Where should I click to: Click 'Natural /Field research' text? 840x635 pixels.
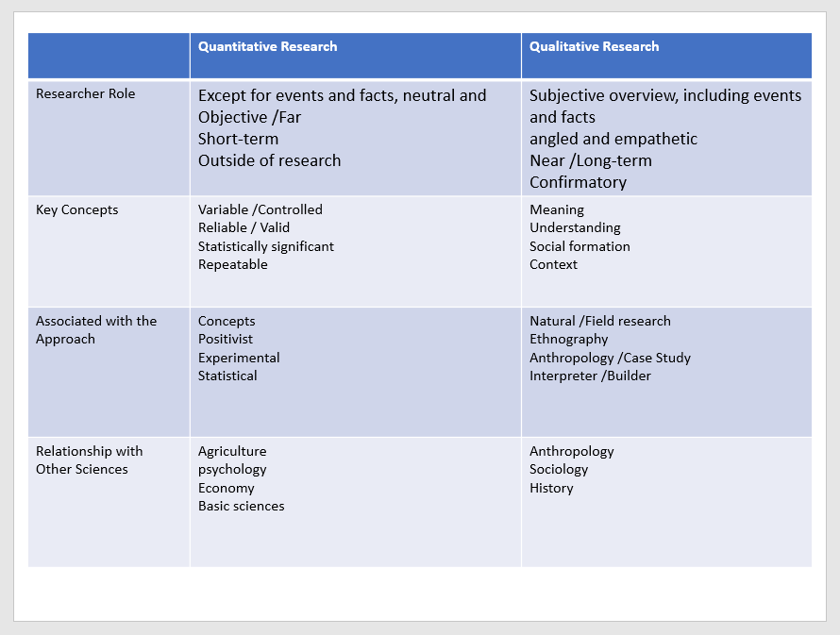point(599,321)
